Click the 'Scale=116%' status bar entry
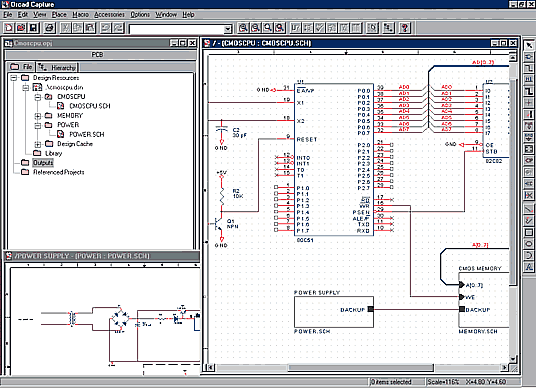The height and width of the screenshot is (388, 536). pyautogui.click(x=443, y=382)
